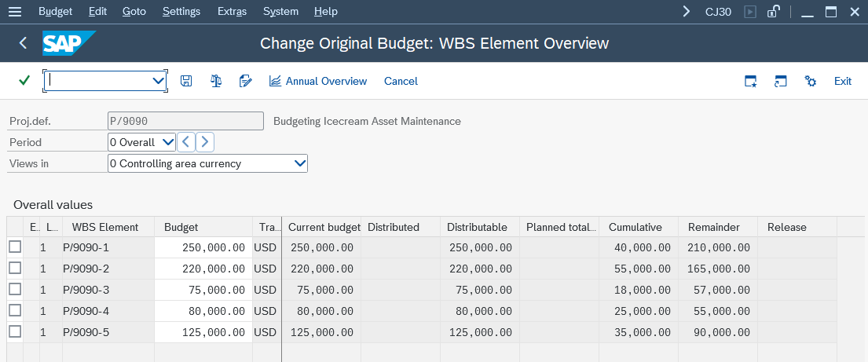Go to next period with right arrow
This screenshot has height=362, width=868.
(x=205, y=142)
